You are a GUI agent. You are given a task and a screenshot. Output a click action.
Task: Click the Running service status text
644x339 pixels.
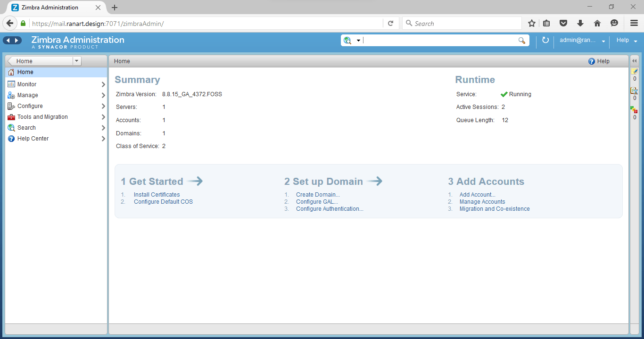520,94
